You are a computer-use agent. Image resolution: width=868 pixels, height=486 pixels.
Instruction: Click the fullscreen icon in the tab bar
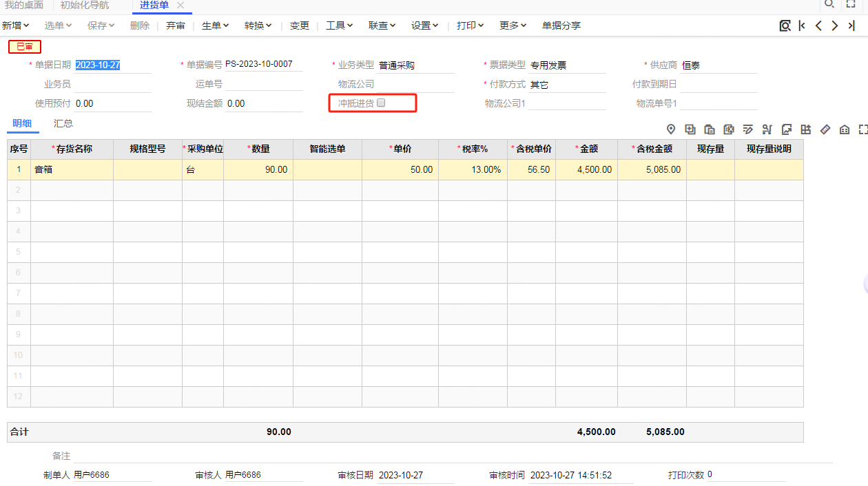(x=851, y=4)
